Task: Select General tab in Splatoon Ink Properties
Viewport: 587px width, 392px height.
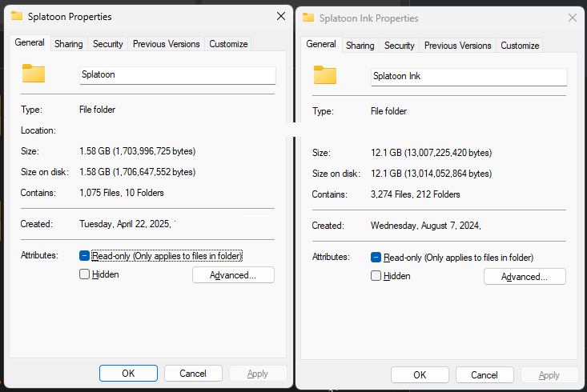Action: click(321, 44)
